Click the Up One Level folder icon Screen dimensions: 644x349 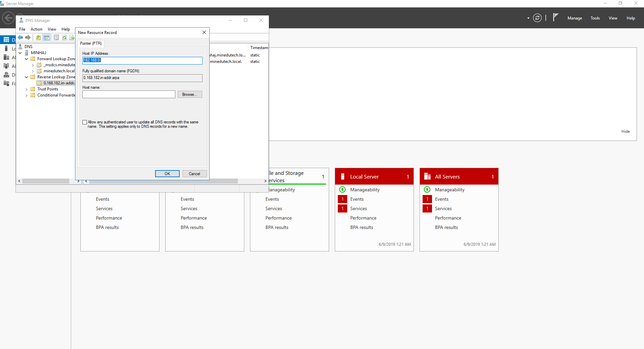click(x=38, y=38)
